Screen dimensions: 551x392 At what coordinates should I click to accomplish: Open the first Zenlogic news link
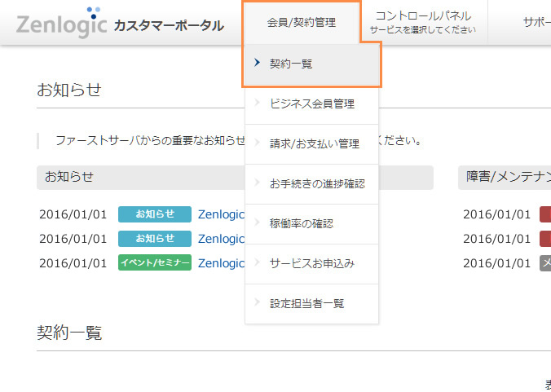point(221,214)
